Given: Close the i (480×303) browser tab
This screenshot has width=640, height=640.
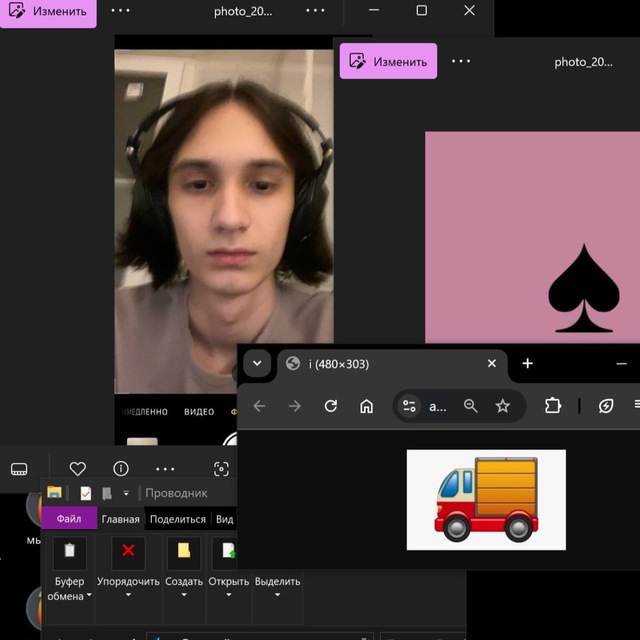Looking at the screenshot, I should pos(492,363).
